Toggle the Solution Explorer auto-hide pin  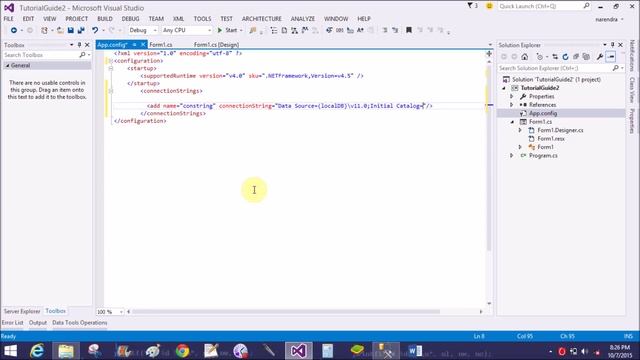(612, 45)
